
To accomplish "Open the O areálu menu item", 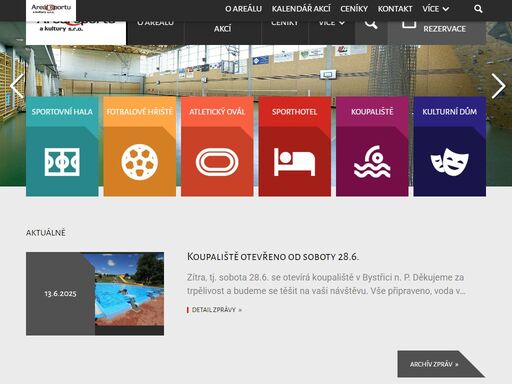I will (243, 9).
